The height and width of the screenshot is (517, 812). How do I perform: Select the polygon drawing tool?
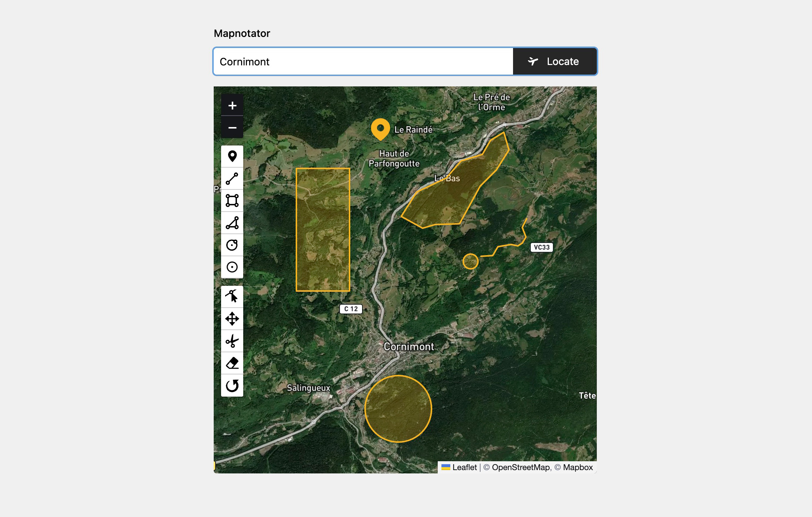(232, 223)
